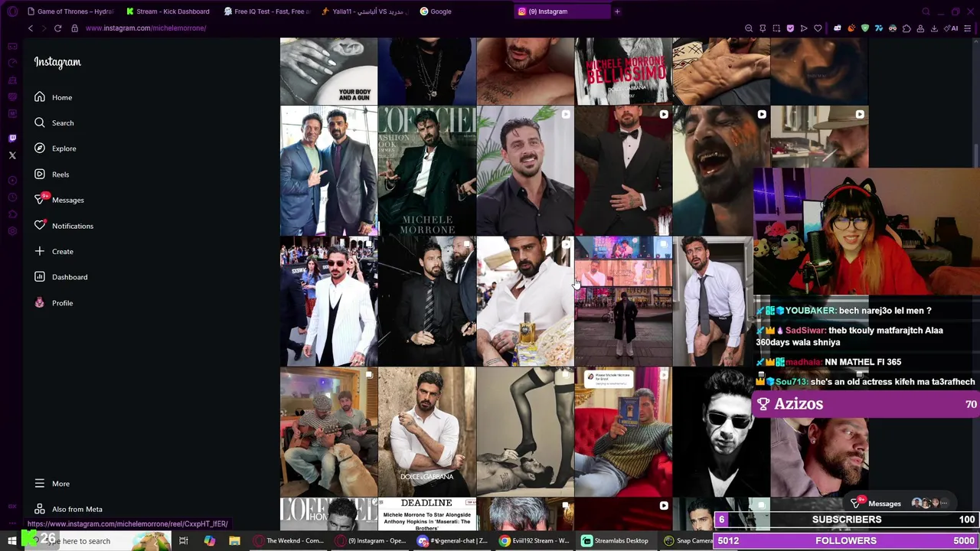980x551 pixels.
Task: Open Reels from the sidebar
Action: (51, 174)
